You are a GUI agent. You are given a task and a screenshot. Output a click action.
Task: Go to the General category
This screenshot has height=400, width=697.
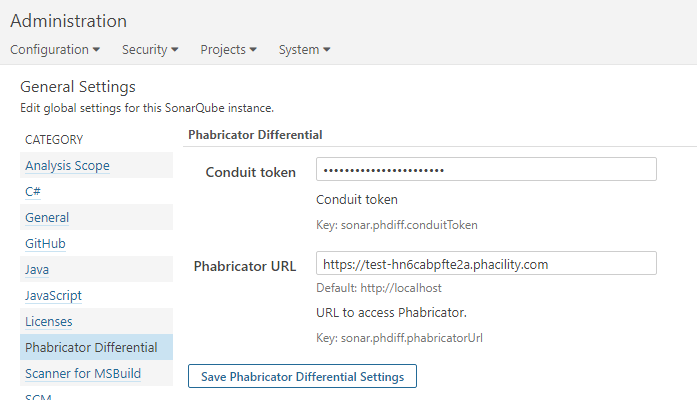[47, 217]
